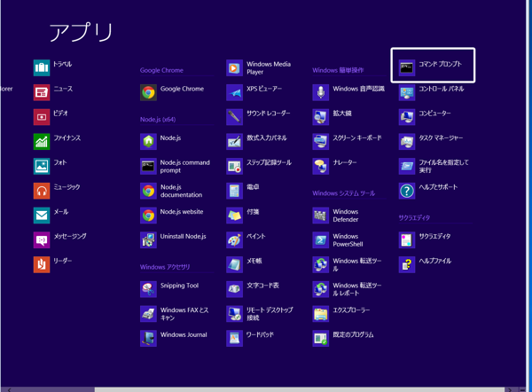Launch the ナレーター narrator icon
This screenshot has width=532, height=392.
click(x=321, y=166)
